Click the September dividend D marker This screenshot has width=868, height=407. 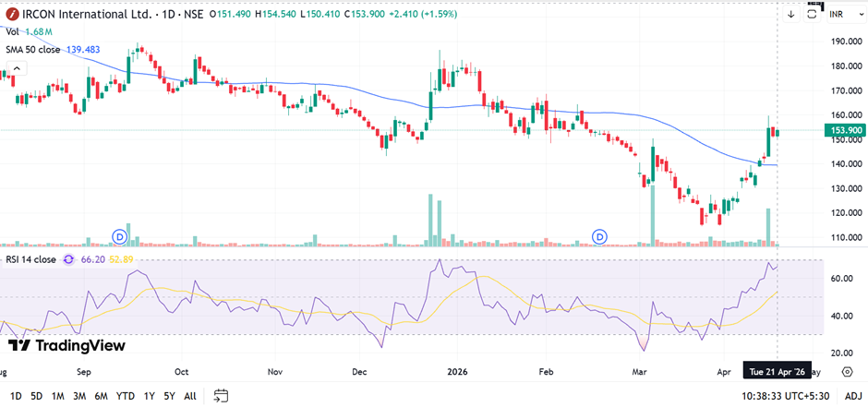click(x=118, y=237)
